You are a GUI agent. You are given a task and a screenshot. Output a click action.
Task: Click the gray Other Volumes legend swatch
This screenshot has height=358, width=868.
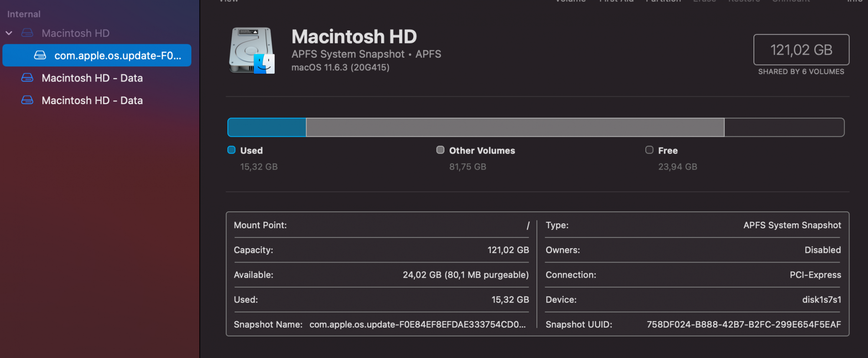click(440, 150)
